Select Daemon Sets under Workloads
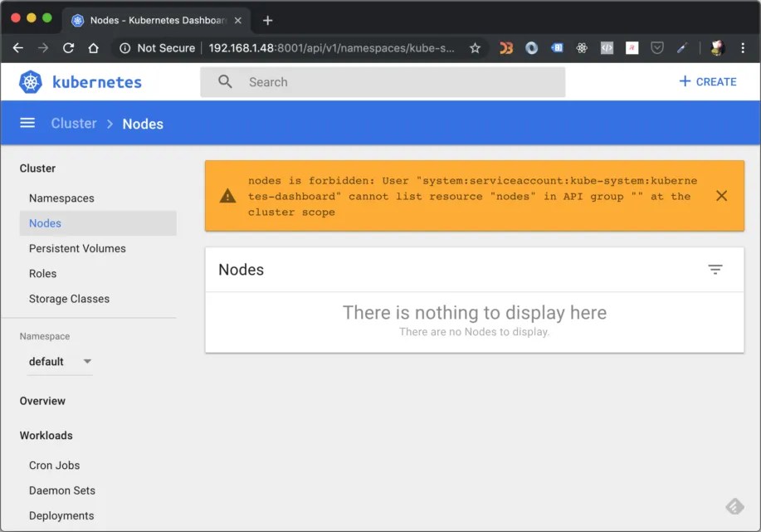 click(x=61, y=491)
